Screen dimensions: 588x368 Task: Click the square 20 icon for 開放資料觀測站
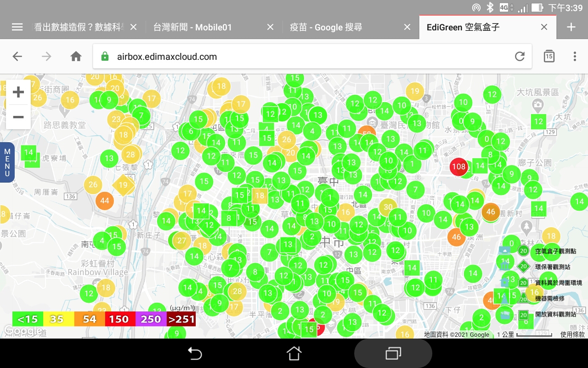point(523,315)
